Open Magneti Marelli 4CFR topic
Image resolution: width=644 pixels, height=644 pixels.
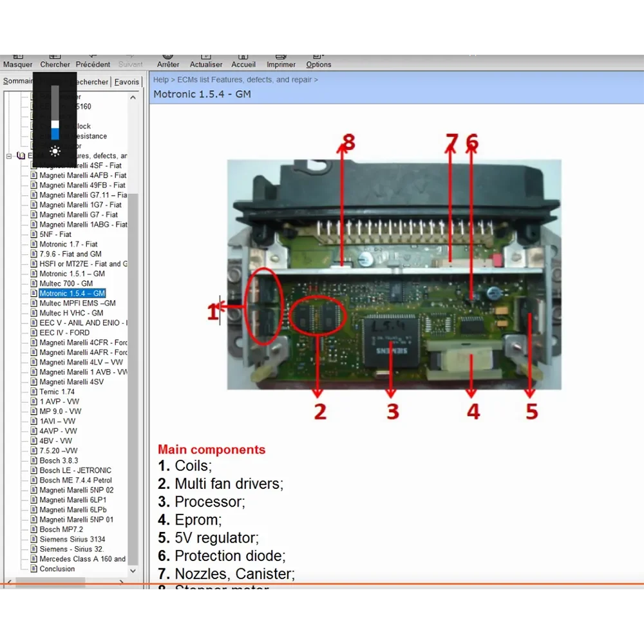pyautogui.click(x=83, y=343)
